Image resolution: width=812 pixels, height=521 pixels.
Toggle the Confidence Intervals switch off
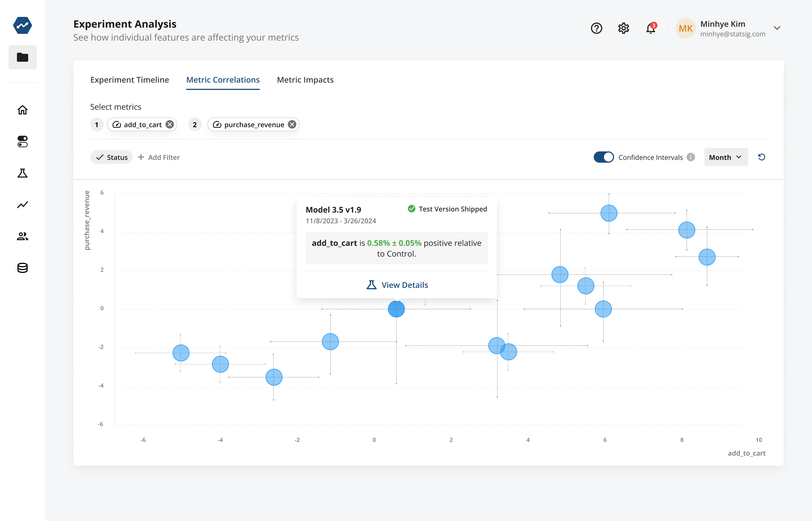click(x=603, y=157)
